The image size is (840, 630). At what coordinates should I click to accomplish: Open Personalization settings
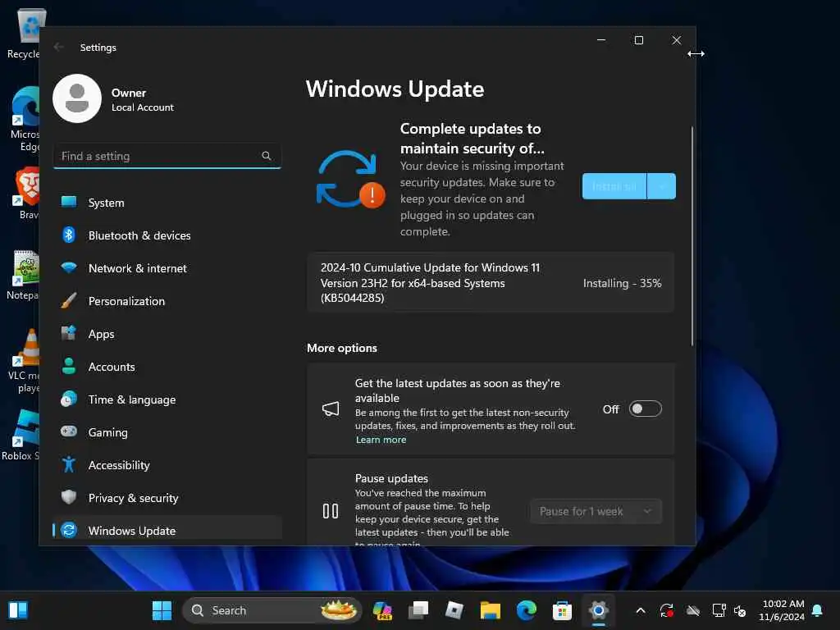click(167, 301)
